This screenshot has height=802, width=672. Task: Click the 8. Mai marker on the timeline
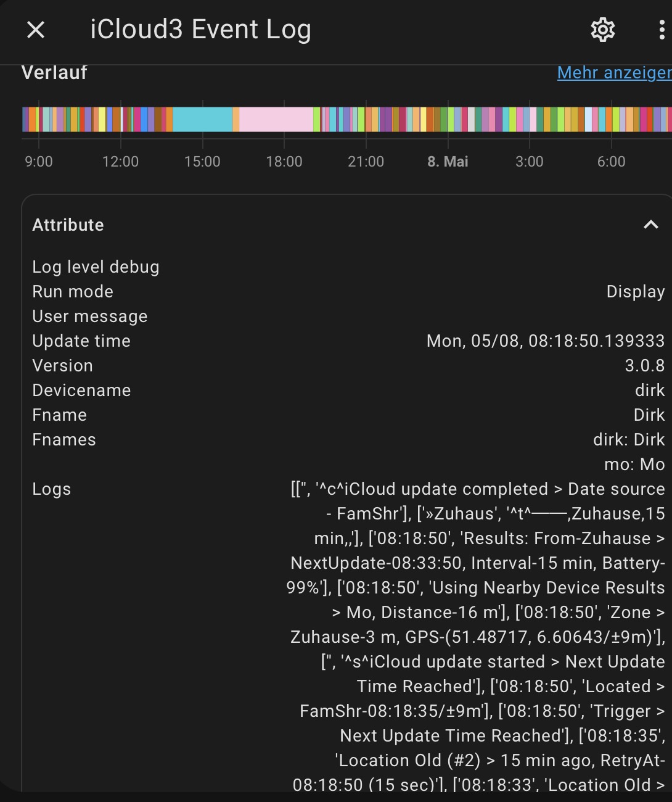click(448, 162)
